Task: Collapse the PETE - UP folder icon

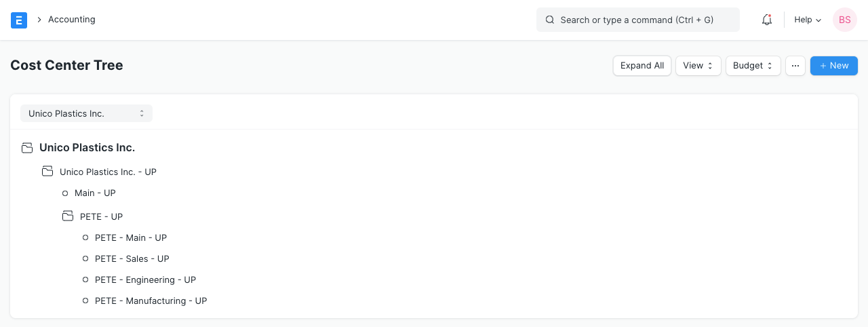Action: click(x=68, y=217)
